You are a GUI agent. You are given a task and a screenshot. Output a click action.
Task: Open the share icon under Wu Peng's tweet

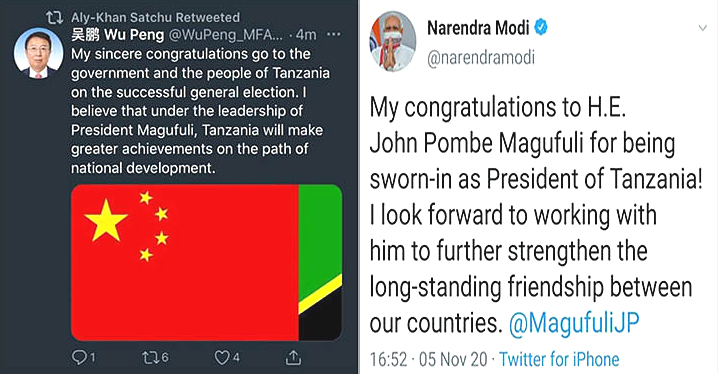pos(293,357)
